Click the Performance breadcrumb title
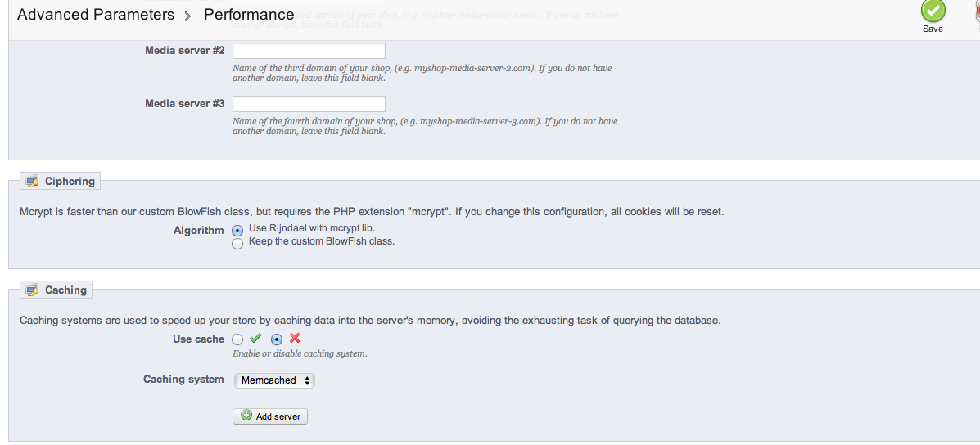 (249, 15)
